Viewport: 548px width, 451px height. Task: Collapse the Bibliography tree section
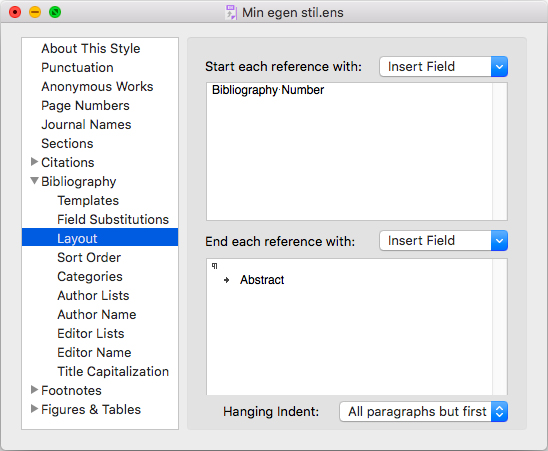pos(34,181)
